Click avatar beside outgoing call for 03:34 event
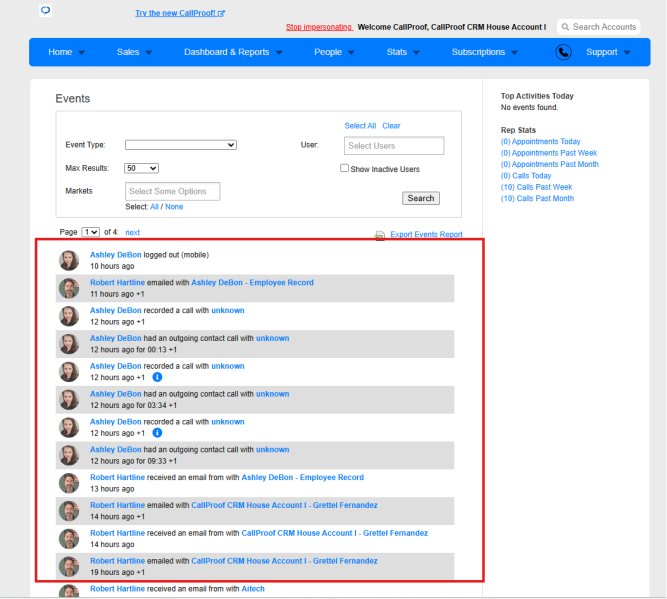 pyautogui.click(x=69, y=400)
